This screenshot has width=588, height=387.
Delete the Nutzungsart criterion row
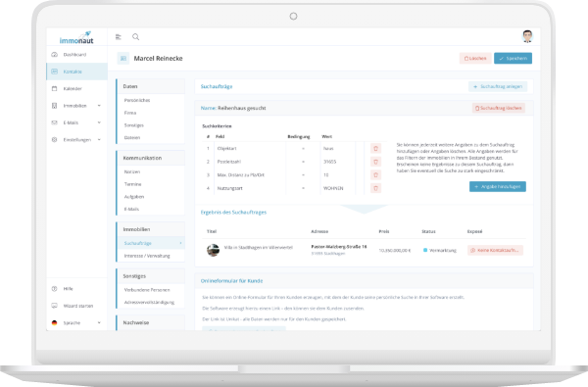(x=375, y=188)
